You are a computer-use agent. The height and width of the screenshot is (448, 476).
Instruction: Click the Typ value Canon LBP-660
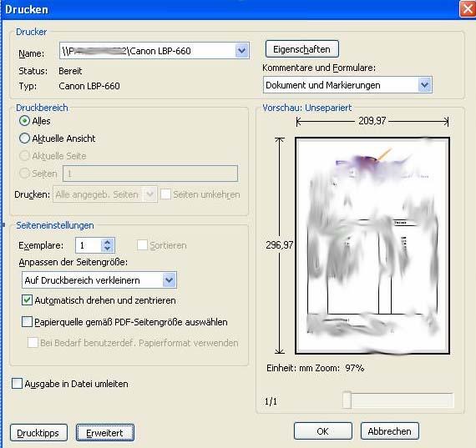pos(89,86)
